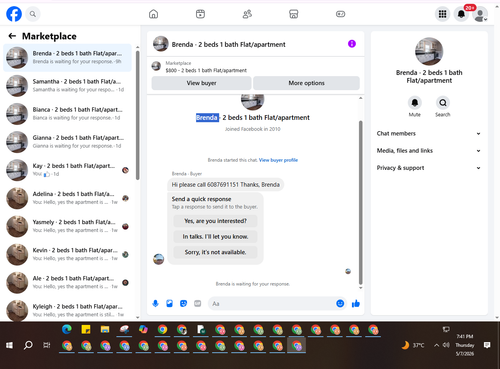The width and height of the screenshot is (500, 369).
Task: Go back from Marketplace with the arrow
Action: click(x=12, y=36)
